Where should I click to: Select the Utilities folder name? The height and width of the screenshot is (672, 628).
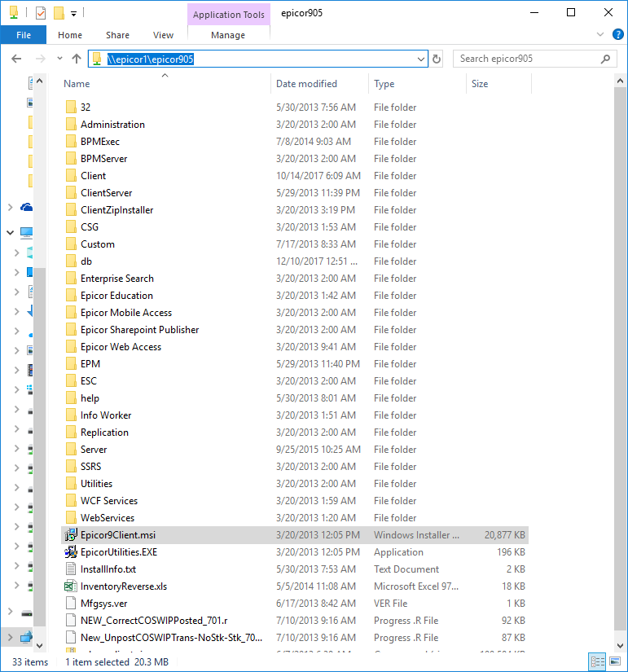pyautogui.click(x=96, y=483)
